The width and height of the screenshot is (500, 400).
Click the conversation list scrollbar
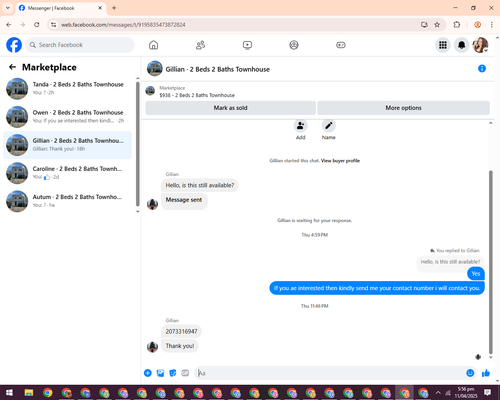pyautogui.click(x=138, y=144)
